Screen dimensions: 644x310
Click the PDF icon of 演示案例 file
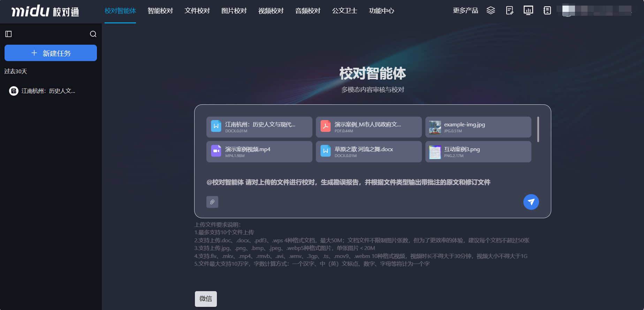[326, 126]
